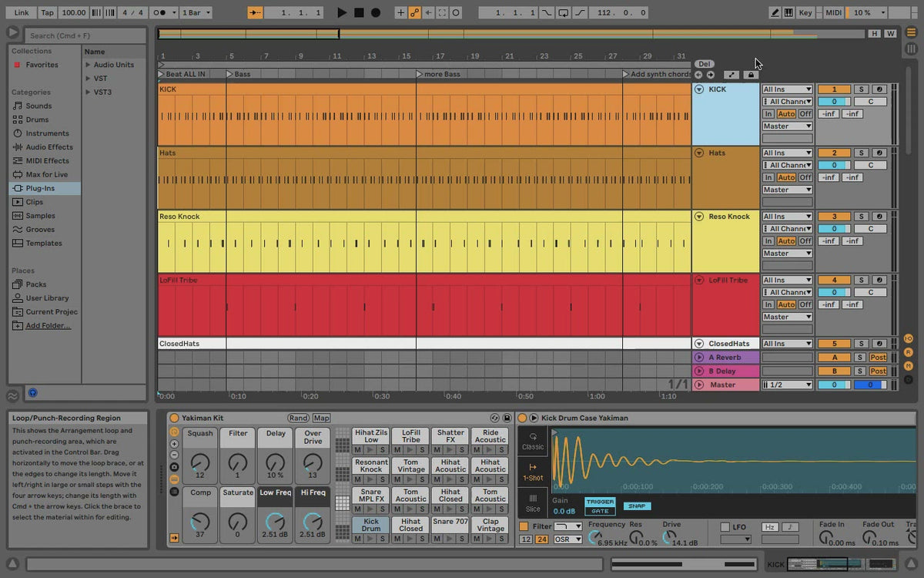The height and width of the screenshot is (578, 924).
Task: Activate the Follow arrow icon in the toolbar
Action: (x=428, y=12)
